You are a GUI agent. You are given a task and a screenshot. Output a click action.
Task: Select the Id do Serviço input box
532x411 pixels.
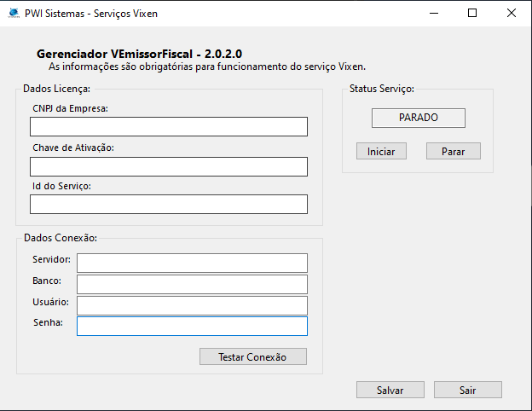(x=168, y=205)
